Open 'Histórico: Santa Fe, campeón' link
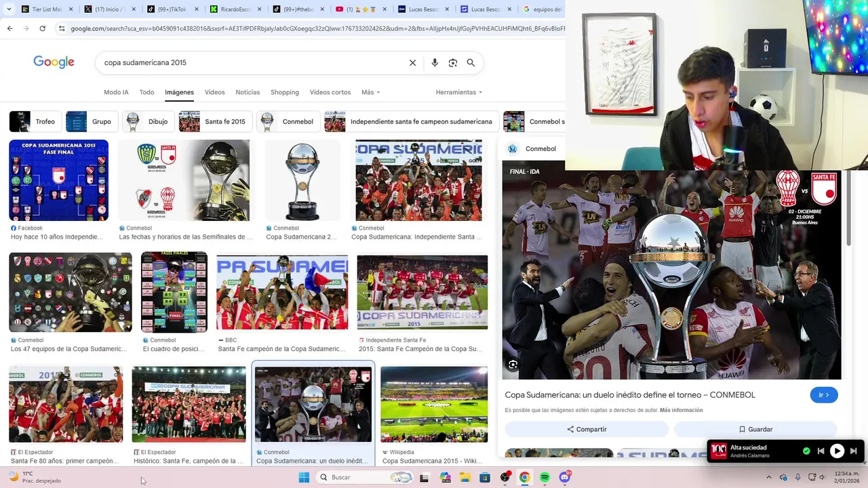Viewport: 868px width, 488px height. coord(189,461)
